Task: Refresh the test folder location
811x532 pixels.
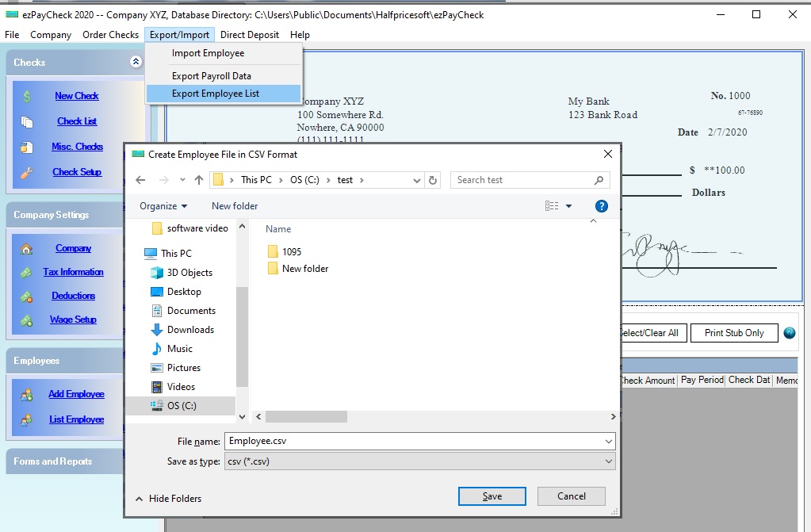Action: pyautogui.click(x=433, y=180)
